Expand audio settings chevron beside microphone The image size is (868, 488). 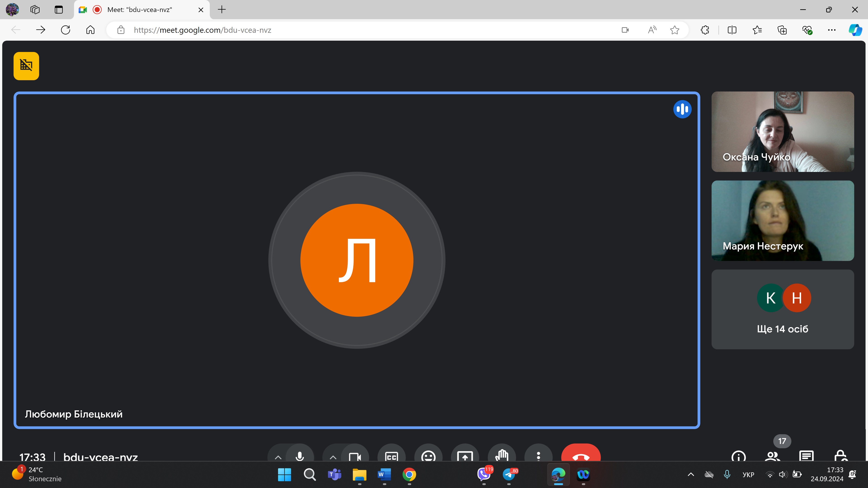point(278,457)
